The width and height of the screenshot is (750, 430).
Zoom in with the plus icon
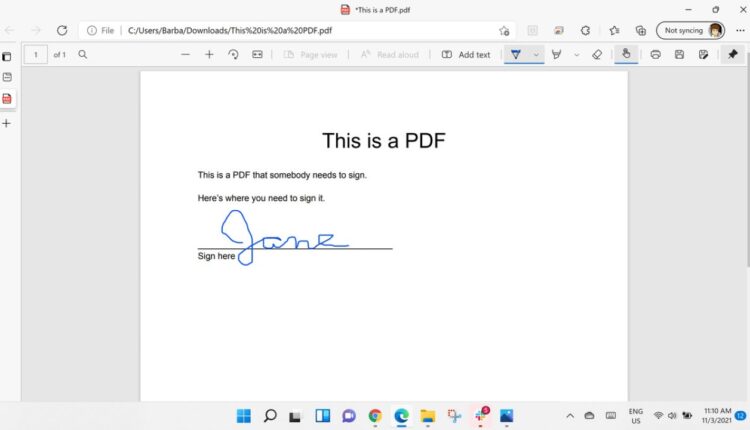tap(209, 55)
